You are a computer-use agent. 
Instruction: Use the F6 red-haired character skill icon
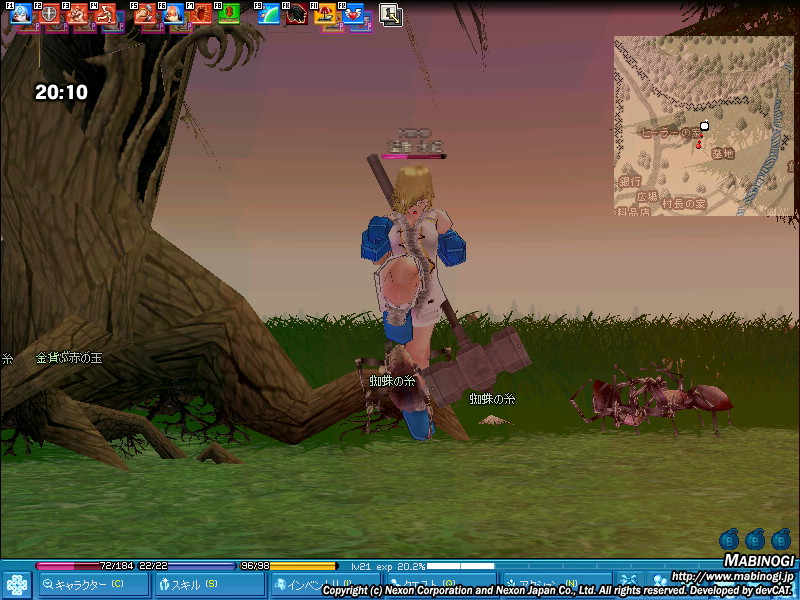pos(173,14)
